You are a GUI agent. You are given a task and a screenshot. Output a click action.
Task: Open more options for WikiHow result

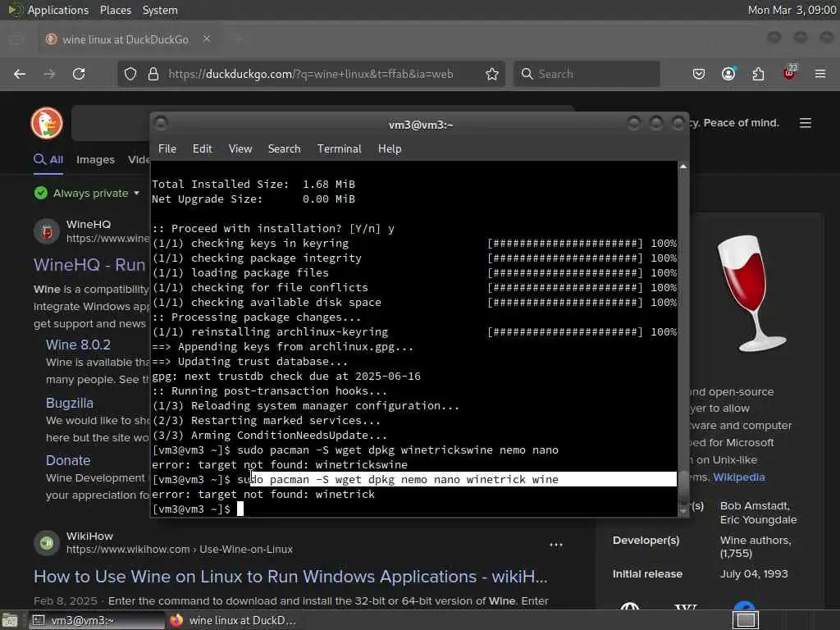click(556, 545)
